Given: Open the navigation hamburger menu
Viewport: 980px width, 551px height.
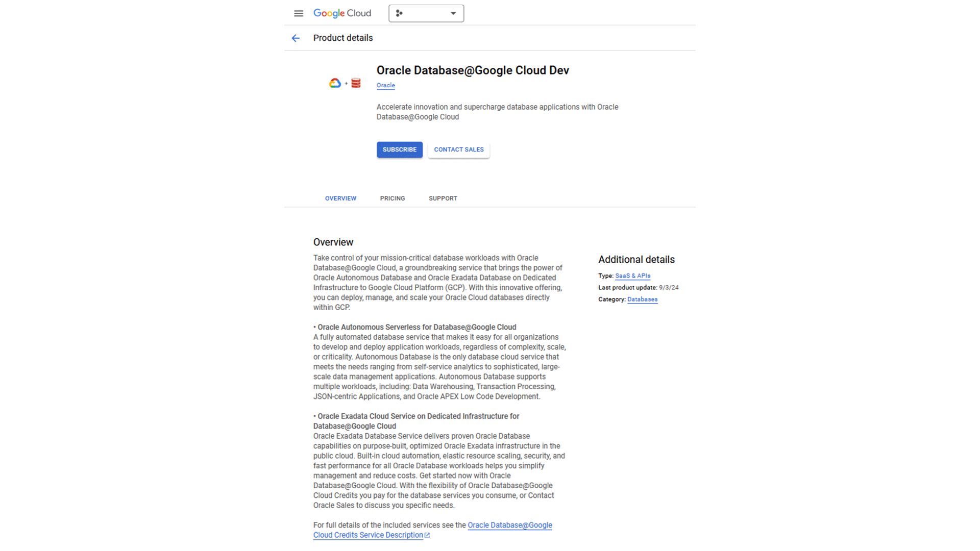Looking at the screenshot, I should click(x=299, y=13).
